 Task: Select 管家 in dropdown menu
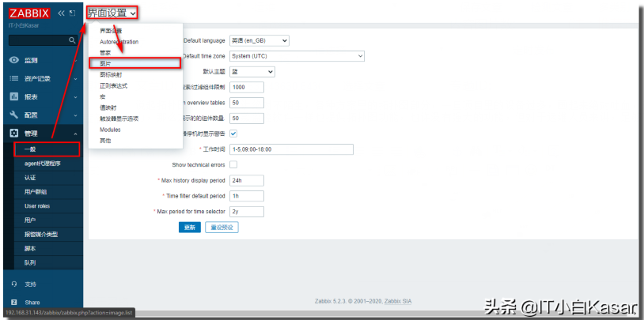pos(105,52)
